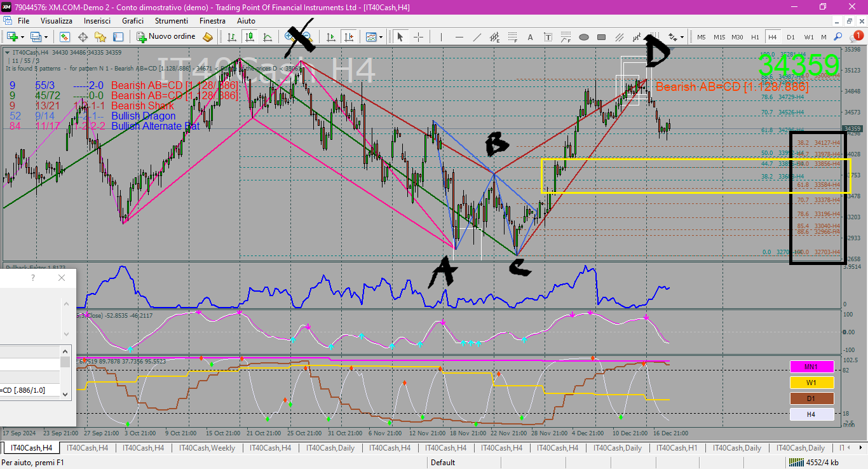The image size is (868, 469).
Task: Click the yellow W1 legend box
Action: pos(811,383)
